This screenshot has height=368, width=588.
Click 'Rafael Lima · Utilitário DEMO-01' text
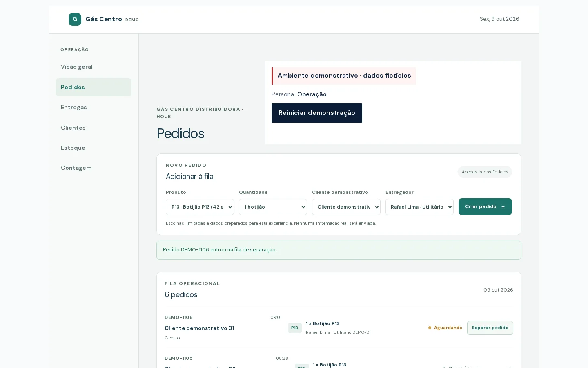[338, 332]
